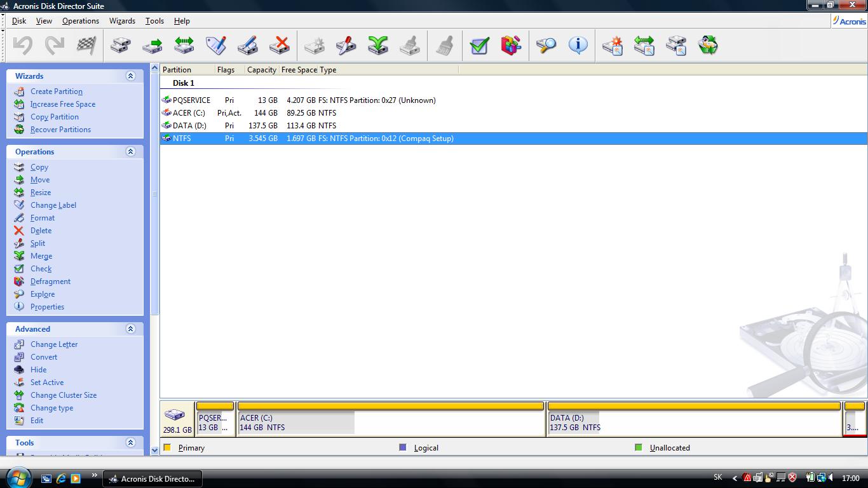Sort by the Partition column header
The image size is (868, 488).
click(187, 70)
